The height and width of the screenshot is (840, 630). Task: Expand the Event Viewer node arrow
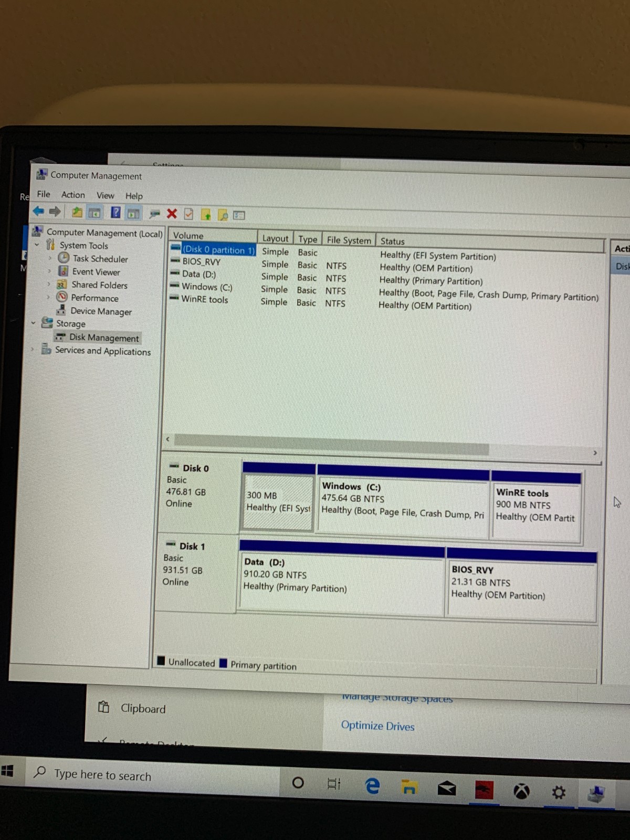coord(49,271)
